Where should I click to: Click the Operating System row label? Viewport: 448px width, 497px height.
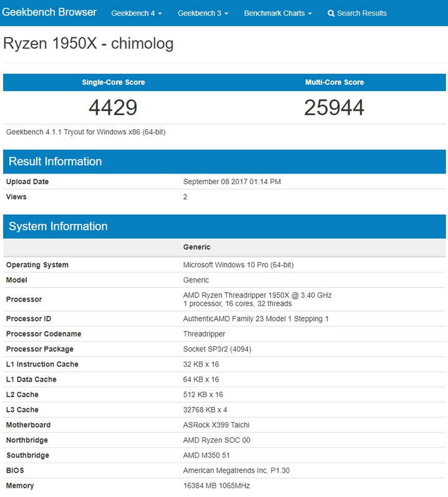(37, 265)
